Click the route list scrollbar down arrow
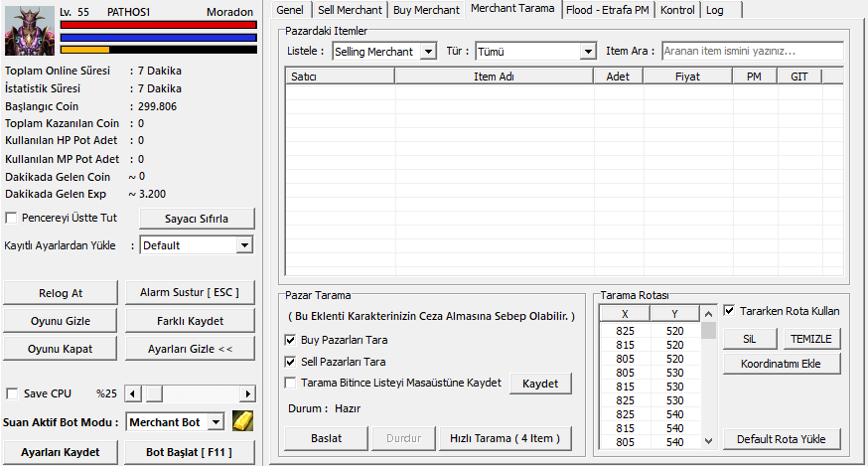The width and height of the screenshot is (868, 466). coord(708,441)
